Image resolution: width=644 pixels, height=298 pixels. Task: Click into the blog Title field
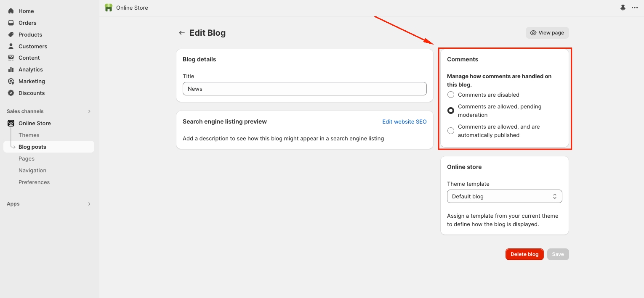tap(304, 89)
